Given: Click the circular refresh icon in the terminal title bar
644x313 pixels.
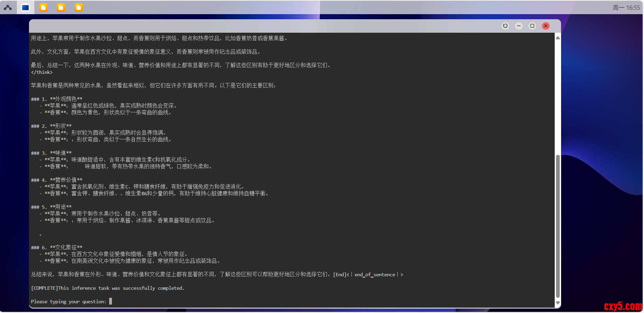Looking at the screenshot, I should pyautogui.click(x=505, y=26).
